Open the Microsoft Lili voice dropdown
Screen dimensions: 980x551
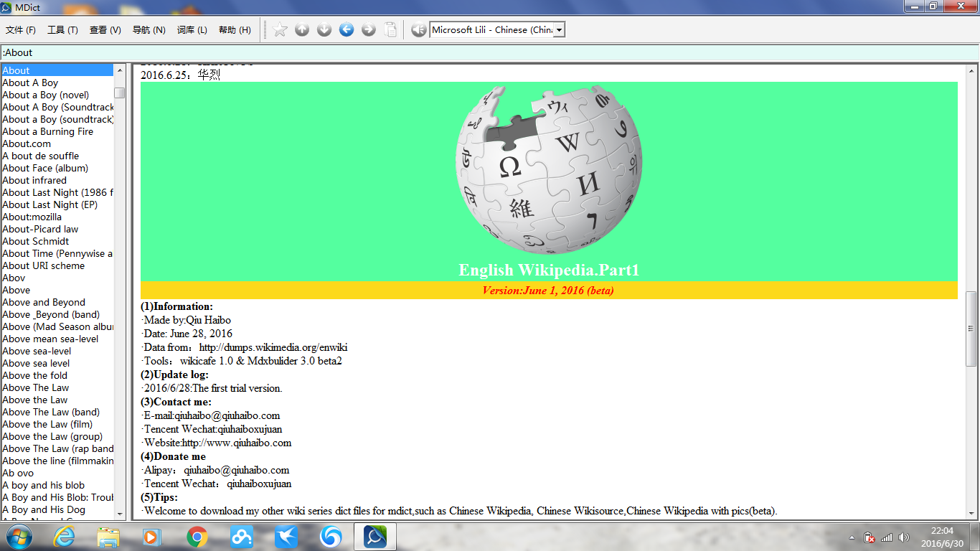coord(559,29)
